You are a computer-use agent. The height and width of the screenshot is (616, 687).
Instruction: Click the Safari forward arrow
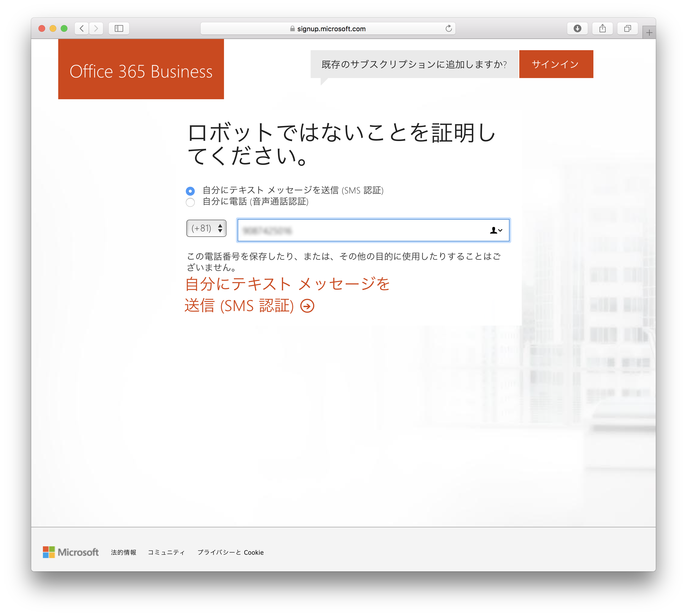point(96,28)
